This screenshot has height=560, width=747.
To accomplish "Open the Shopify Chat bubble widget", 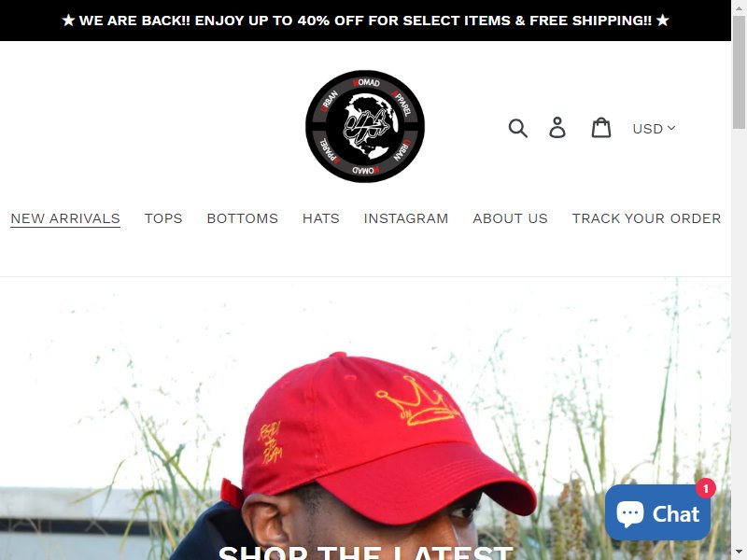I will coord(657,512).
